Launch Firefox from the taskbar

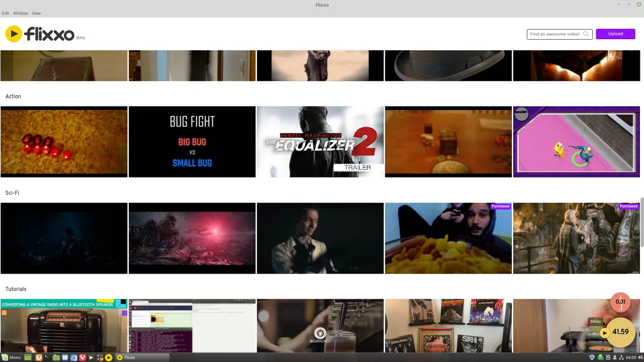point(39,357)
